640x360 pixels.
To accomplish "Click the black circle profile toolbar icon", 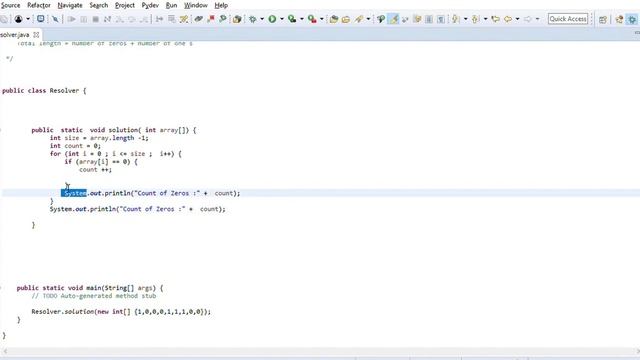I will 19,19.
